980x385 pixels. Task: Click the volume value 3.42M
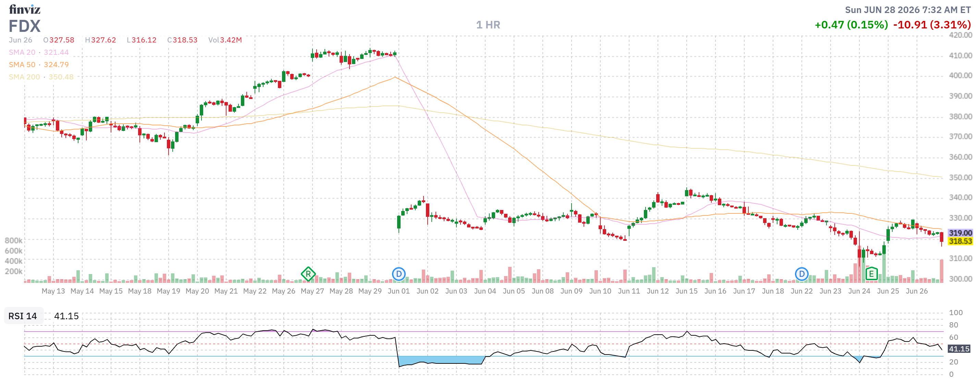pyautogui.click(x=231, y=40)
